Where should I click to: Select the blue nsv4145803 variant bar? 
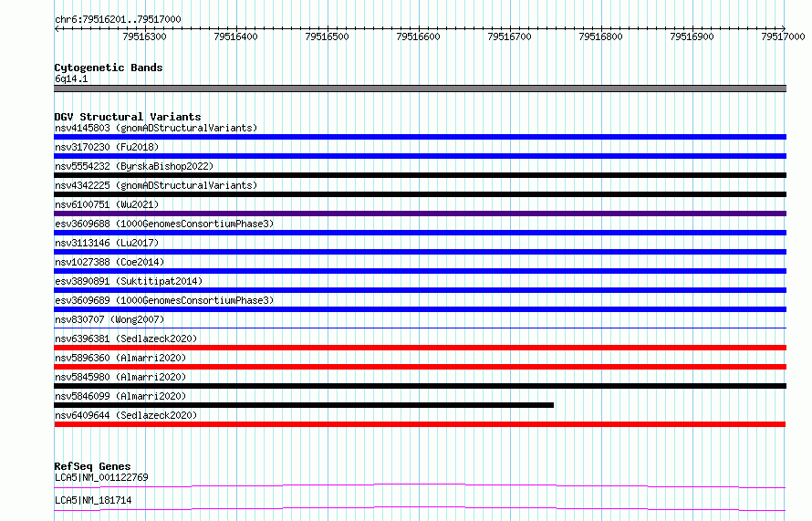(420, 137)
